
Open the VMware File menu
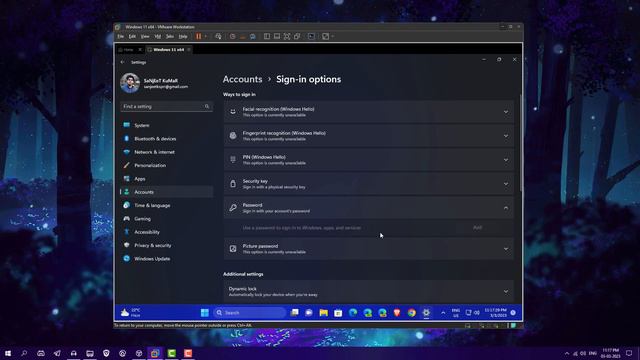click(120, 36)
